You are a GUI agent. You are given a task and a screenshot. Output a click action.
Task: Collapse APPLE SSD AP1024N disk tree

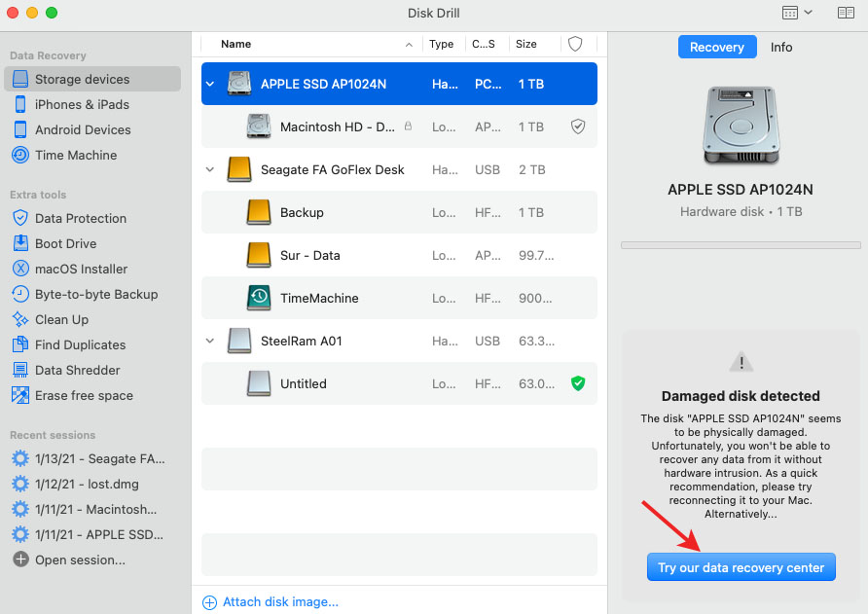210,84
